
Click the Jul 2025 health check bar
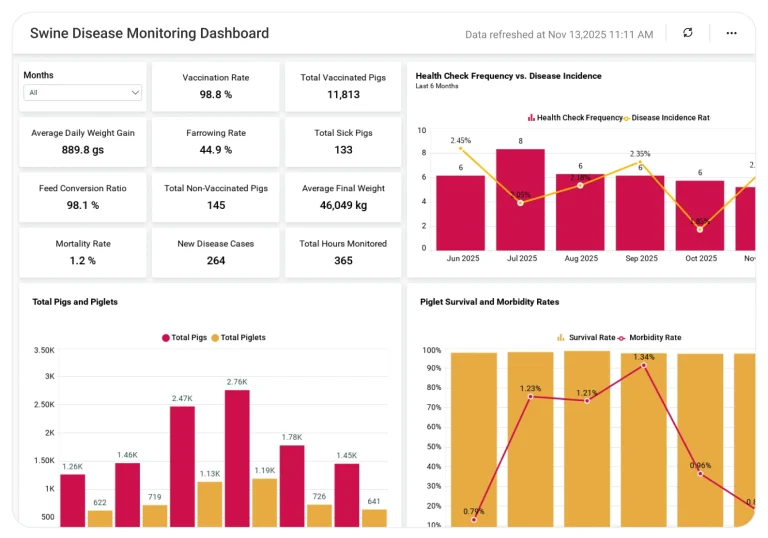click(x=520, y=199)
